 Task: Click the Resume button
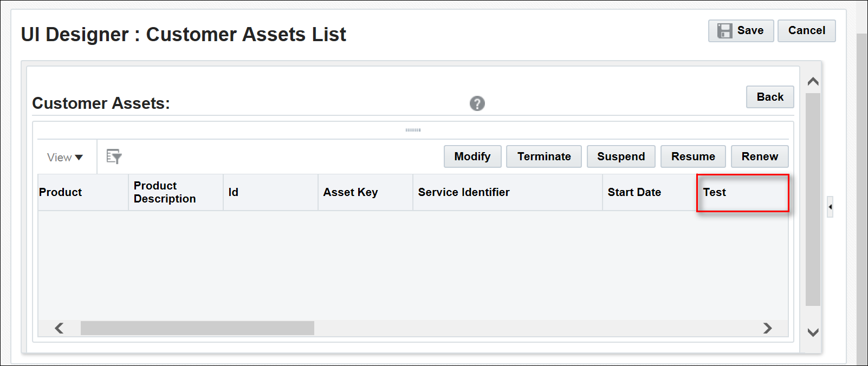(692, 156)
